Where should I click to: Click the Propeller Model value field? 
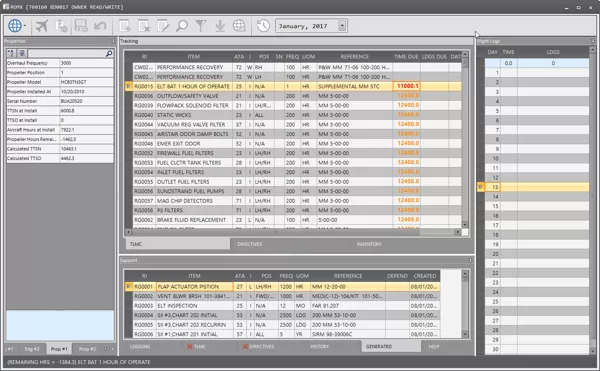[x=86, y=82]
